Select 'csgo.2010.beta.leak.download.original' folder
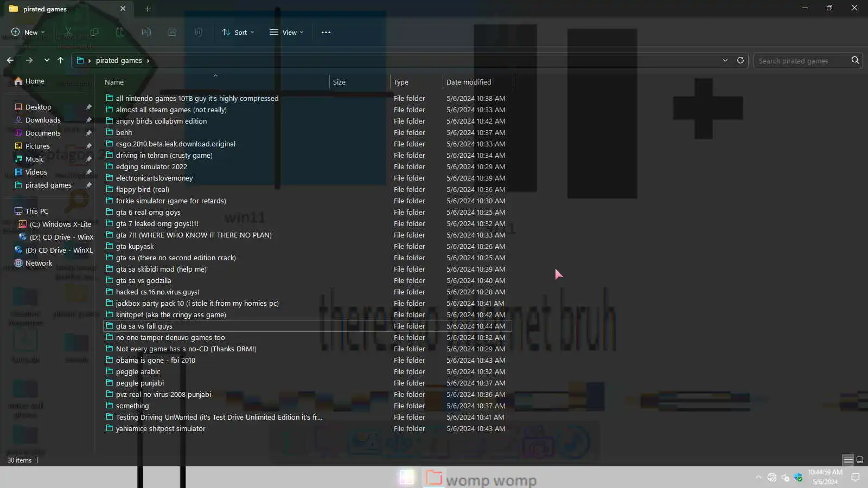868x488 pixels. click(307, 144)
